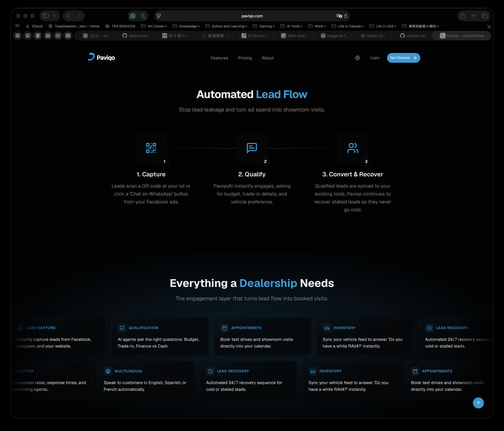The width and height of the screenshot is (504, 431).
Task: Expand the School and Learning folder
Action: [x=226, y=26]
